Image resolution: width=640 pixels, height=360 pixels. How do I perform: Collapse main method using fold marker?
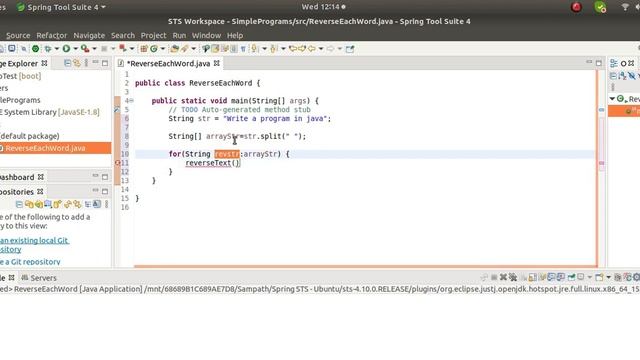tap(131, 100)
